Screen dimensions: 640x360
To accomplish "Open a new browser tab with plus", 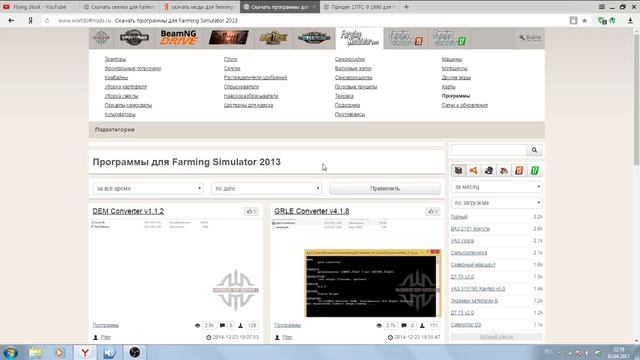I will [406, 7].
